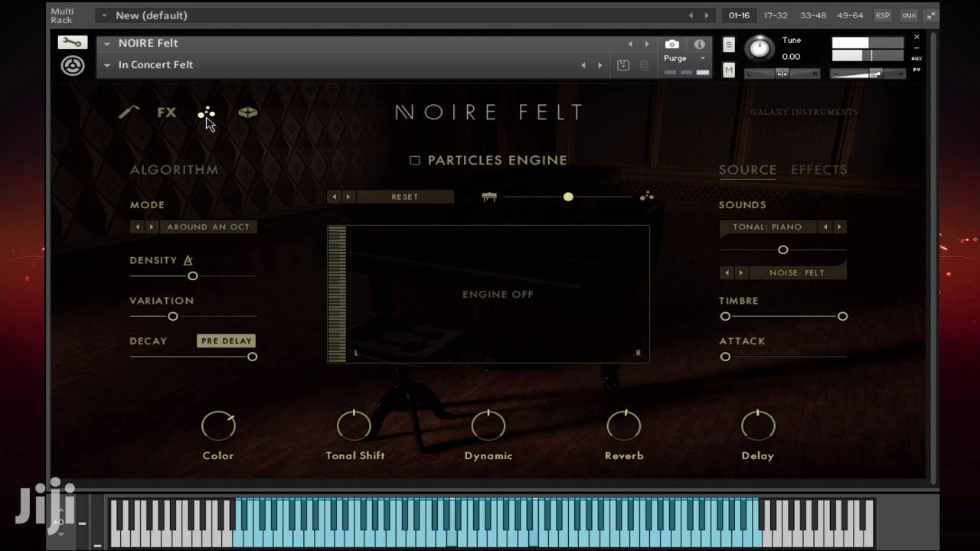
Task: Go to previous instrument in NOIRE Felt row
Action: (630, 44)
